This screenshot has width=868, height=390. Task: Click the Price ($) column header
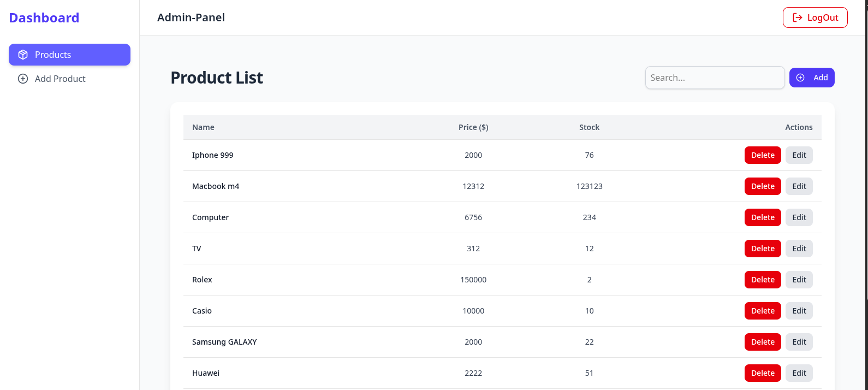473,127
